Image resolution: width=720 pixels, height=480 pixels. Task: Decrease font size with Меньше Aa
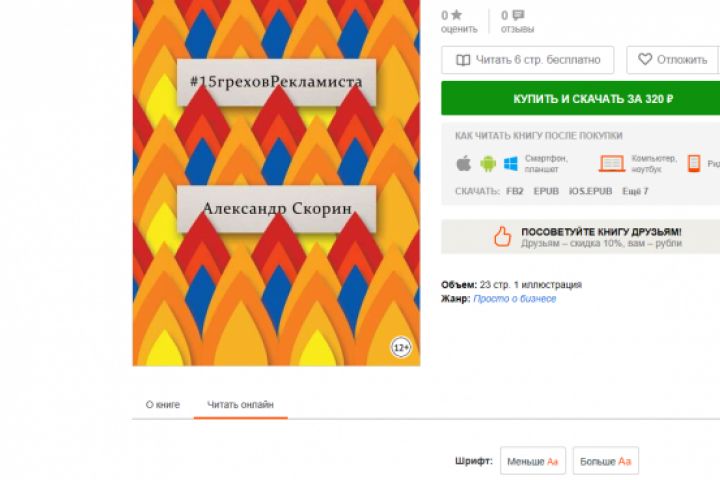point(533,461)
